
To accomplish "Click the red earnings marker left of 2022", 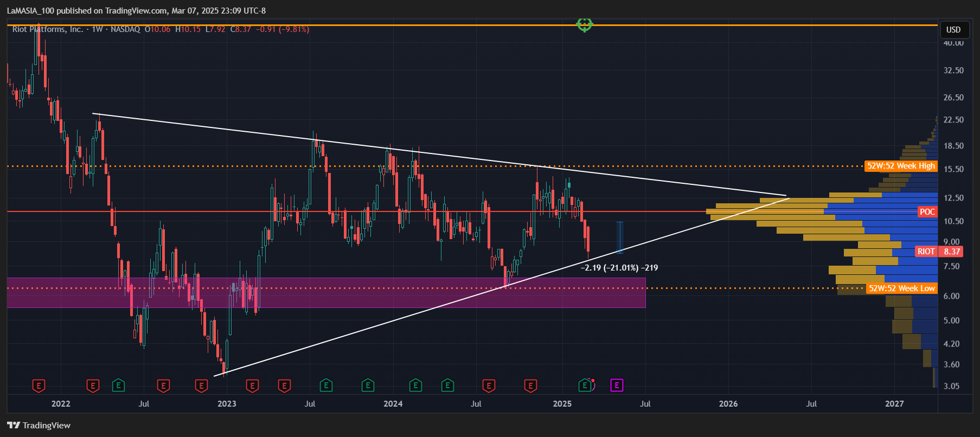I will (x=39, y=386).
